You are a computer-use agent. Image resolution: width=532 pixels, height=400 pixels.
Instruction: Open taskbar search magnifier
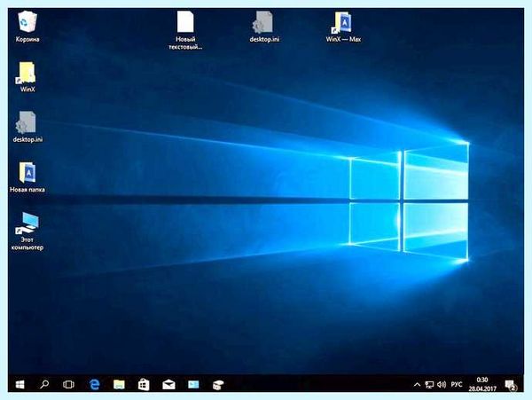[44, 384]
